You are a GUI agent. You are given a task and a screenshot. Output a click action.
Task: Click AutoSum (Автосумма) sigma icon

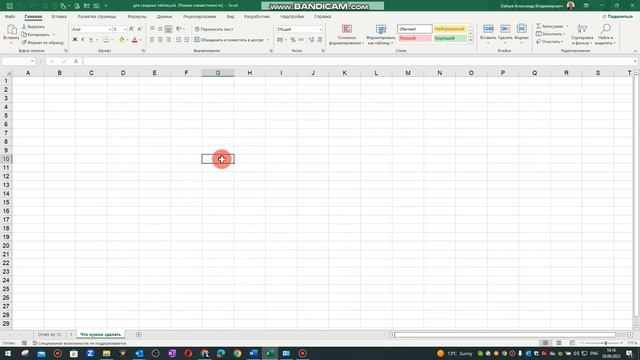pyautogui.click(x=539, y=26)
